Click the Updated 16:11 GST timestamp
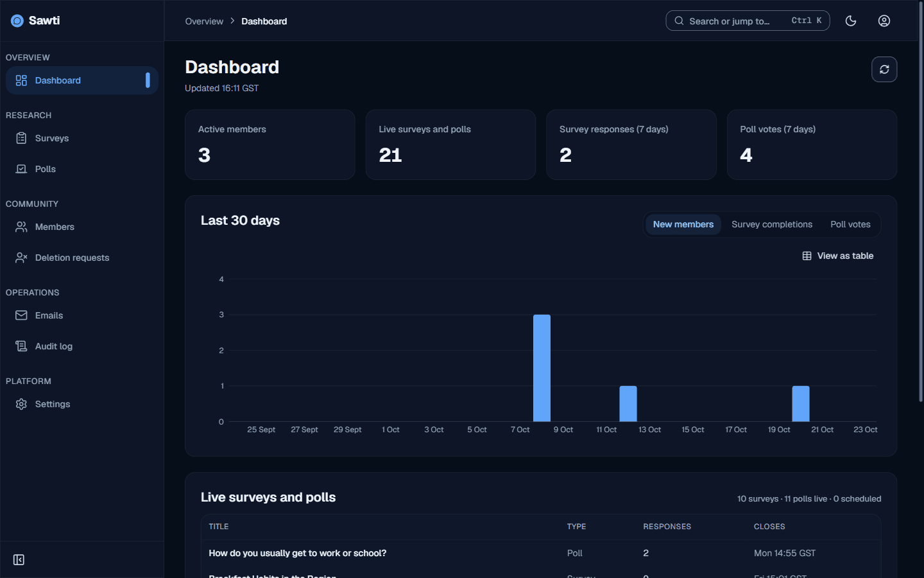The image size is (924, 578). tap(222, 88)
